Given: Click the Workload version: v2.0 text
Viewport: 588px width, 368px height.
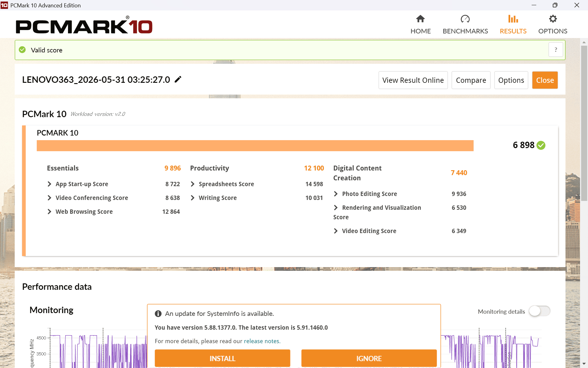Looking at the screenshot, I should (x=98, y=114).
